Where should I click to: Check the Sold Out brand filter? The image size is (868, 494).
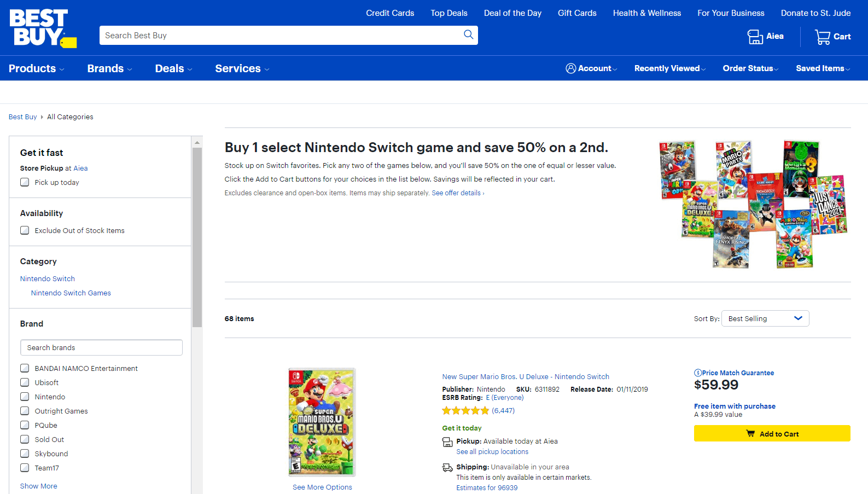pos(25,439)
